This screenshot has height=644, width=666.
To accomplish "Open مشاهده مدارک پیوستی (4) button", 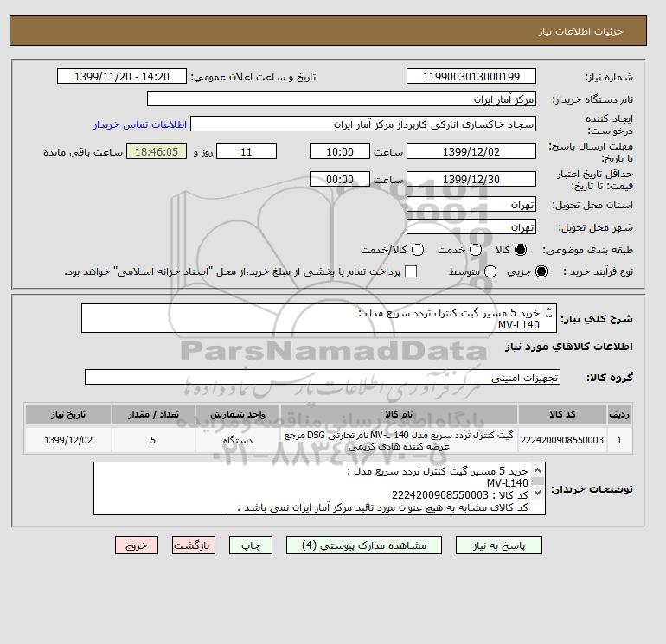I will tap(364, 545).
